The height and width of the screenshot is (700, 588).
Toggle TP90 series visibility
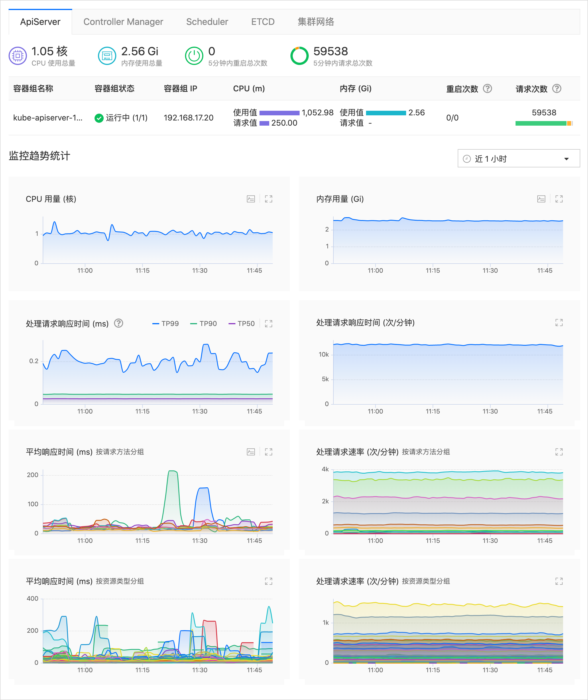point(203,324)
